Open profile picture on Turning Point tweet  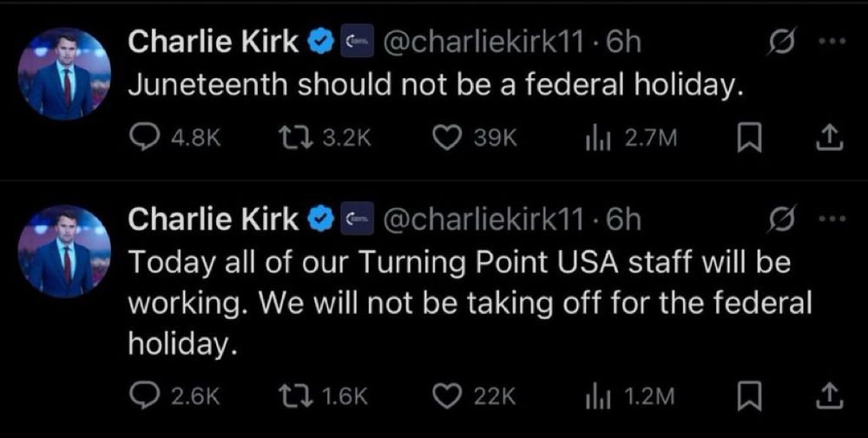[67, 252]
